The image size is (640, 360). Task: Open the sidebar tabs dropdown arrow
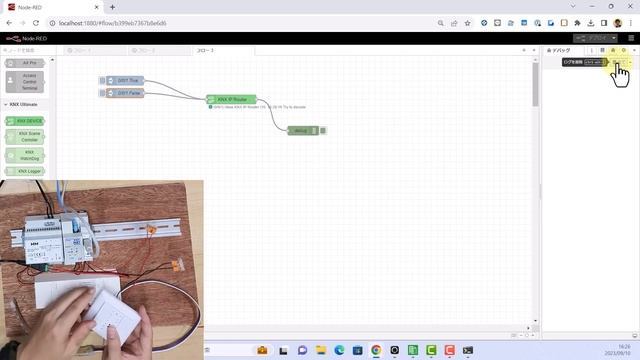[x=634, y=50]
